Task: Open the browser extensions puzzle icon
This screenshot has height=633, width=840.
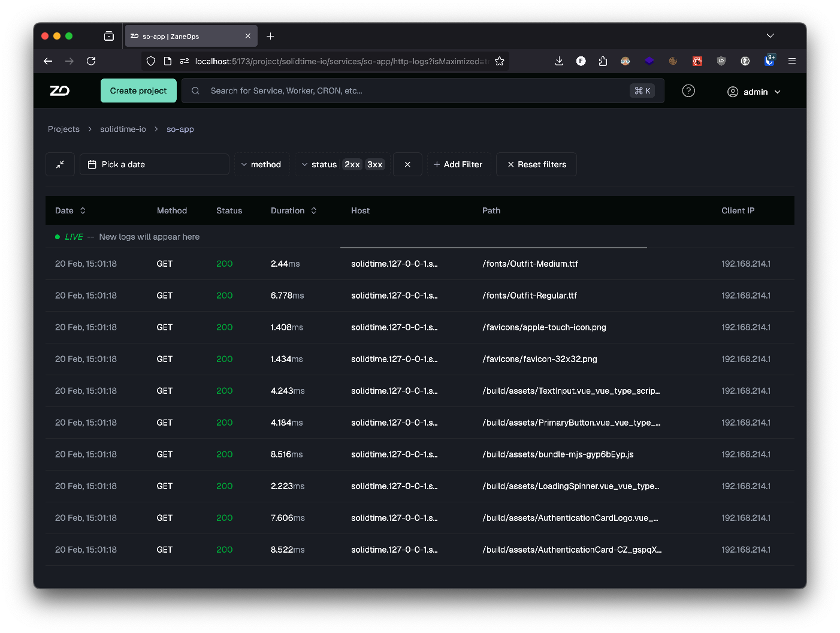Action: click(x=603, y=61)
